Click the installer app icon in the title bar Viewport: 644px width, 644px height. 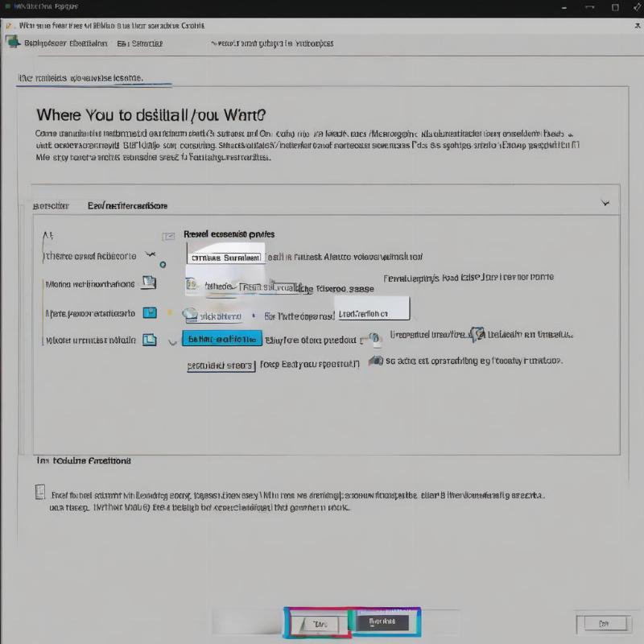[x=9, y=26]
